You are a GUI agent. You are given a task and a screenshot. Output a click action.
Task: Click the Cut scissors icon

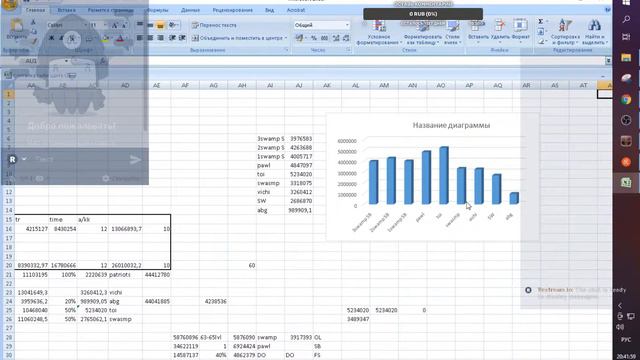coord(33,22)
